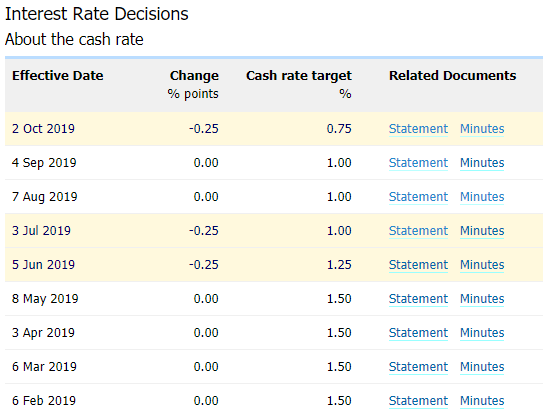
Task: Click the 'Change' column header
Action: (194, 76)
